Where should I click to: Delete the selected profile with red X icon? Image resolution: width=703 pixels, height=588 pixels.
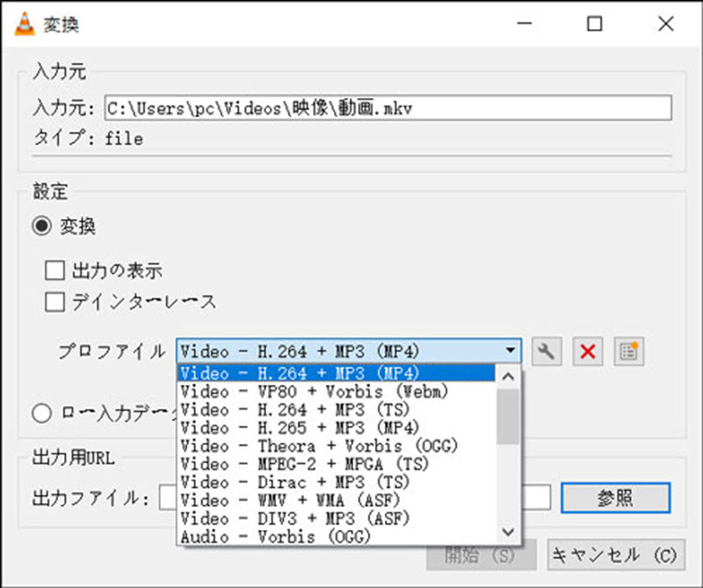point(587,351)
